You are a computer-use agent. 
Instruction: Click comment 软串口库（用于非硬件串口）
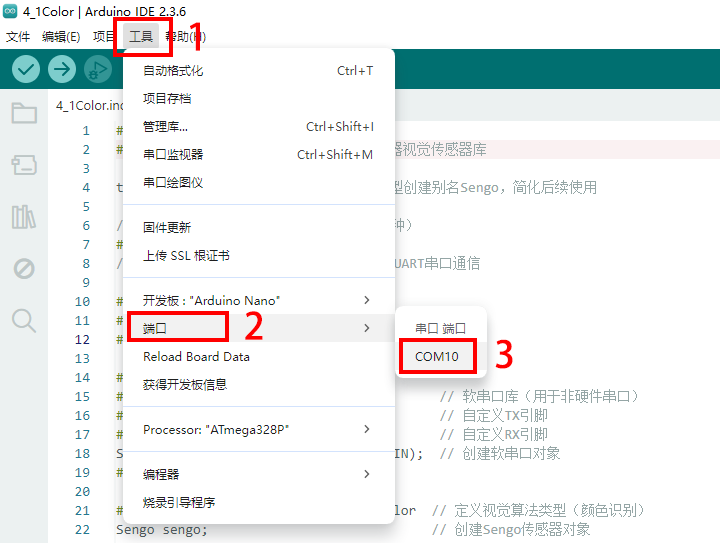[x=551, y=396]
